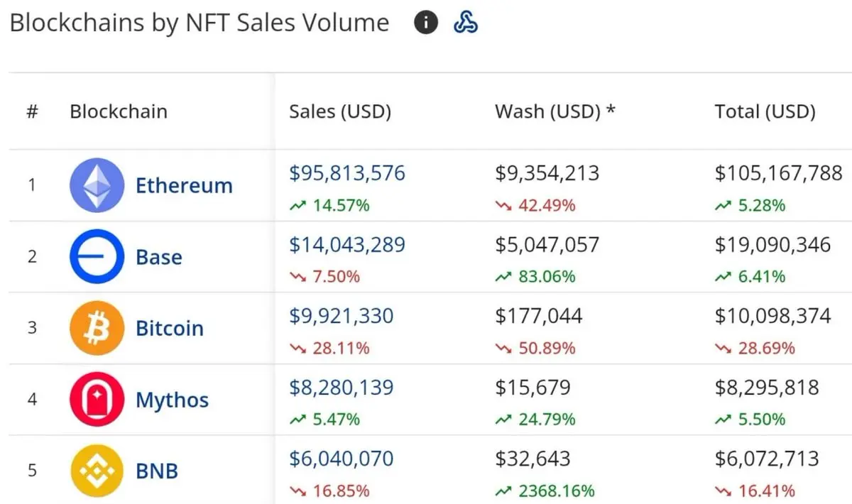The image size is (852, 504).
Task: Sort by the Total (USD) column header
Action: [x=765, y=111]
